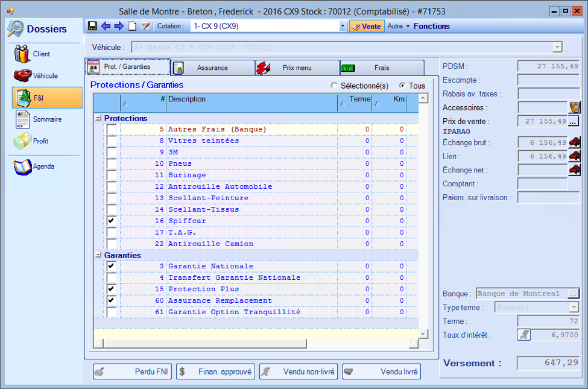Uncheck the Assurance Remplacement checkbox
The height and width of the screenshot is (389, 588).
112,300
